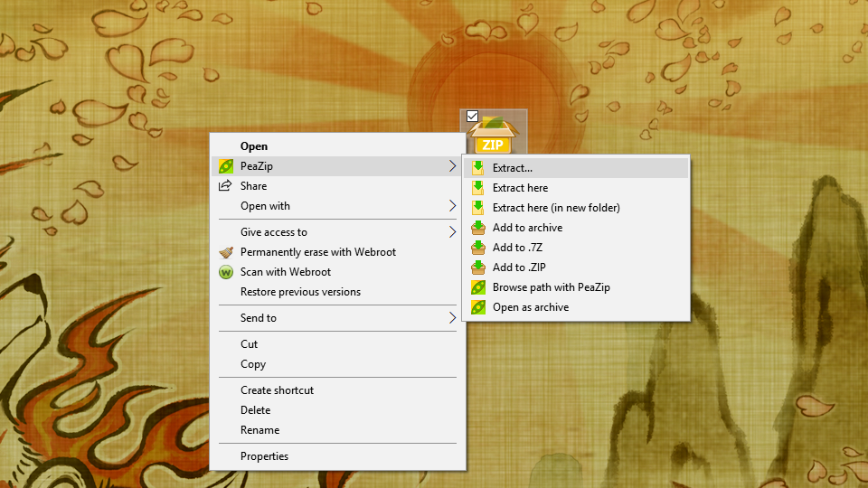
Task: Select Copy from the context menu
Action: coord(337,364)
